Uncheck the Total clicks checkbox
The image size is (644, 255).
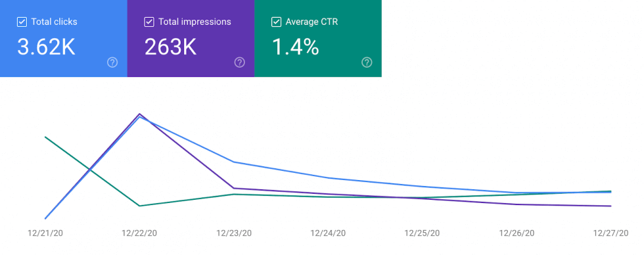22,22
